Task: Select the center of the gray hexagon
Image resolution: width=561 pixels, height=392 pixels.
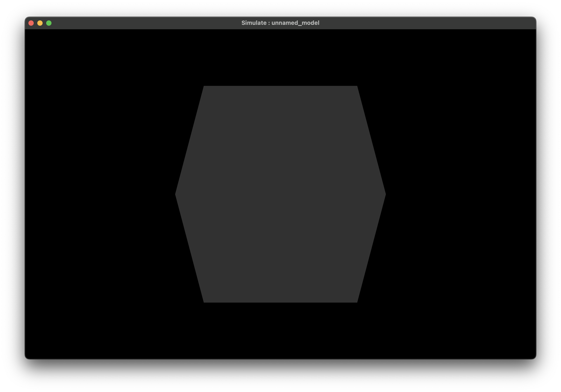Action: coord(280,194)
